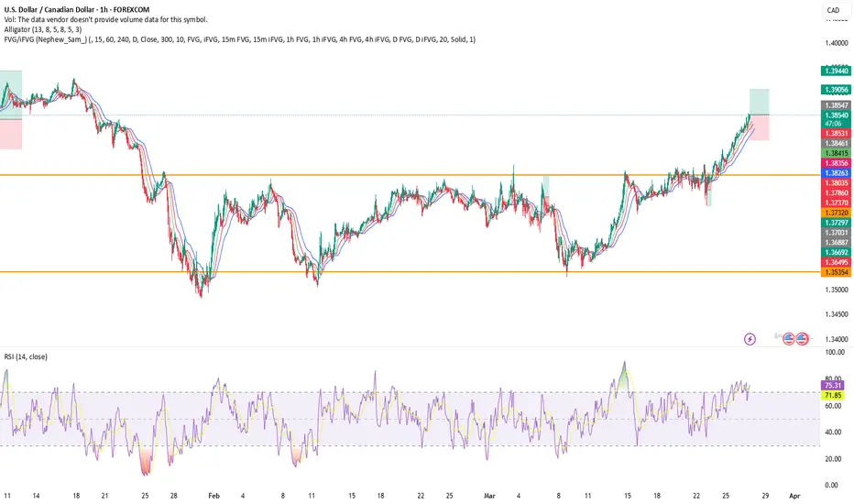Click the Vol indicator legend line
854x504 pixels.
[105, 19]
